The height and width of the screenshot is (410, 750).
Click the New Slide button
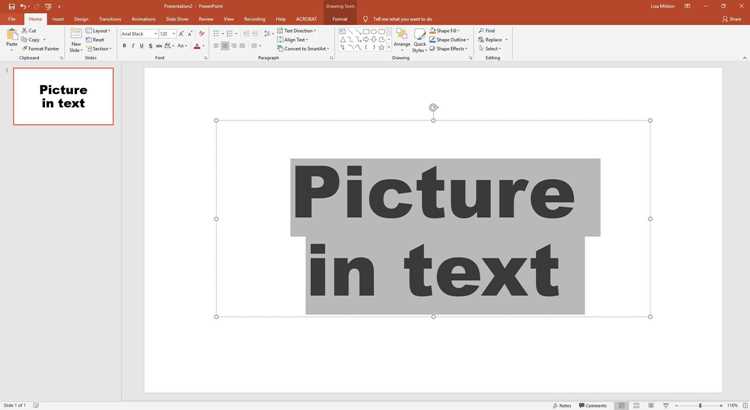(x=76, y=40)
